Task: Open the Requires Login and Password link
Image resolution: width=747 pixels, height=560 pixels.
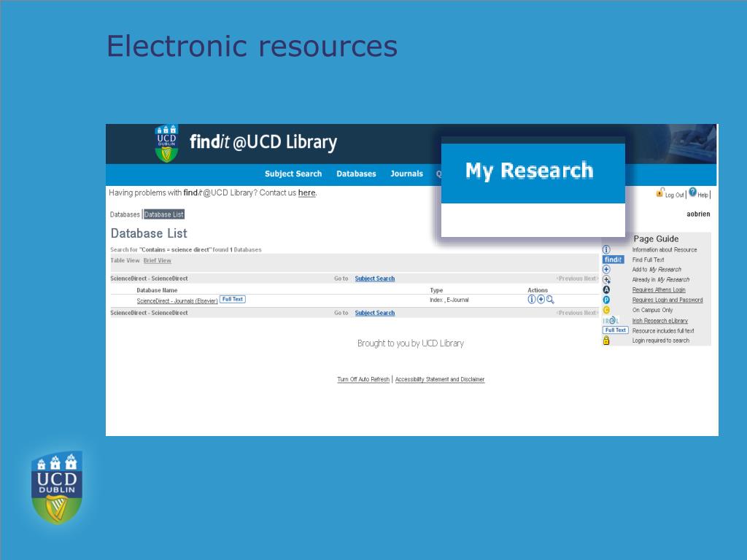Action: pos(667,300)
